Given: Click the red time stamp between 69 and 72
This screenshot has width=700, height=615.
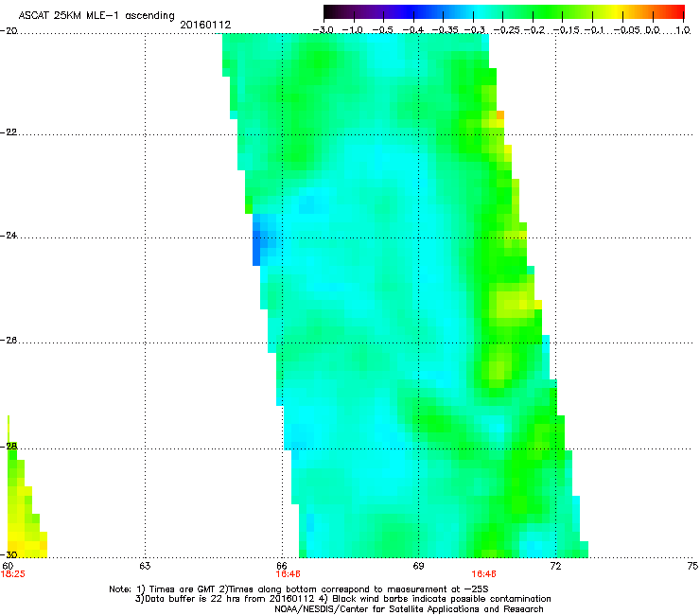Looking at the screenshot, I should coord(484,574).
